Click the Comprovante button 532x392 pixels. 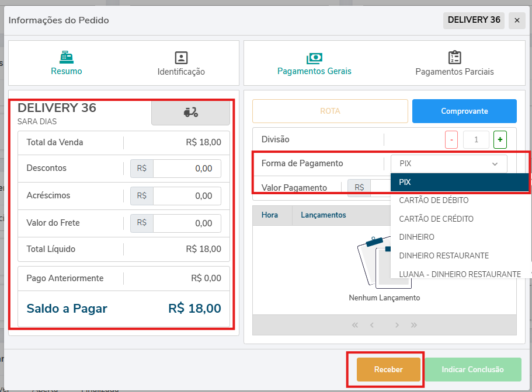pos(464,111)
